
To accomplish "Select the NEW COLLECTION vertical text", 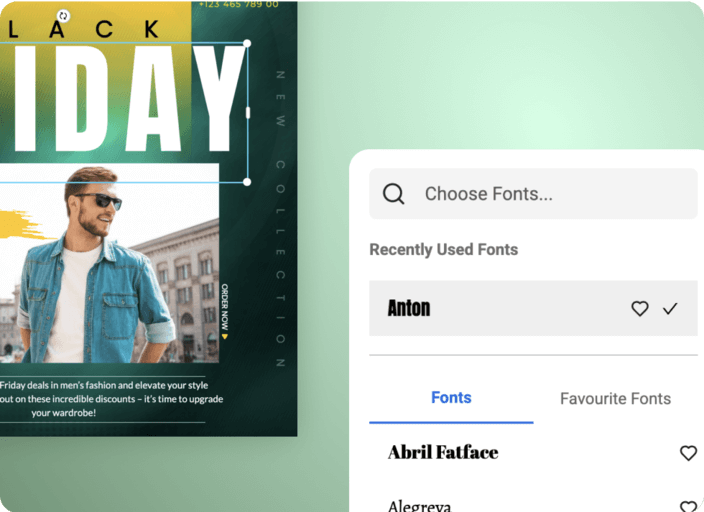I will tap(280, 219).
